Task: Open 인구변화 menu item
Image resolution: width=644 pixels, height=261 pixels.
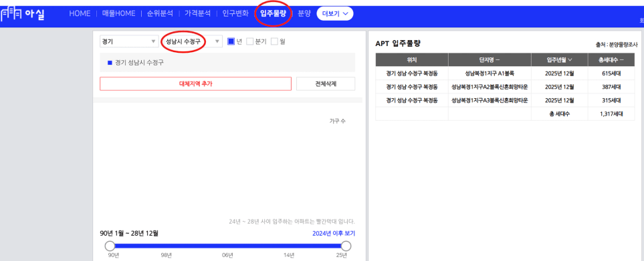Action: pyautogui.click(x=235, y=13)
